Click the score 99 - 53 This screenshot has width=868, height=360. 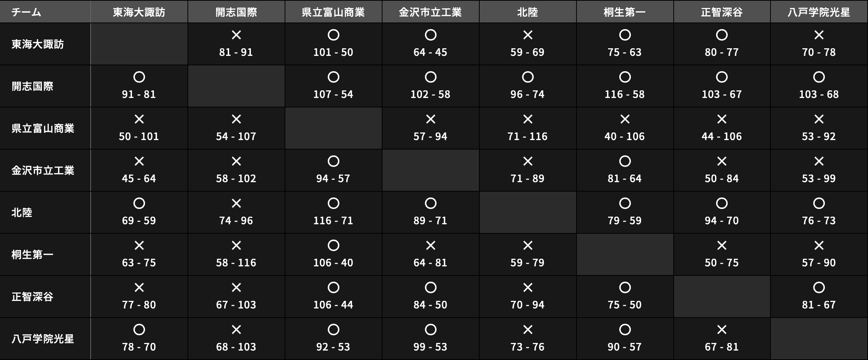[x=430, y=347]
